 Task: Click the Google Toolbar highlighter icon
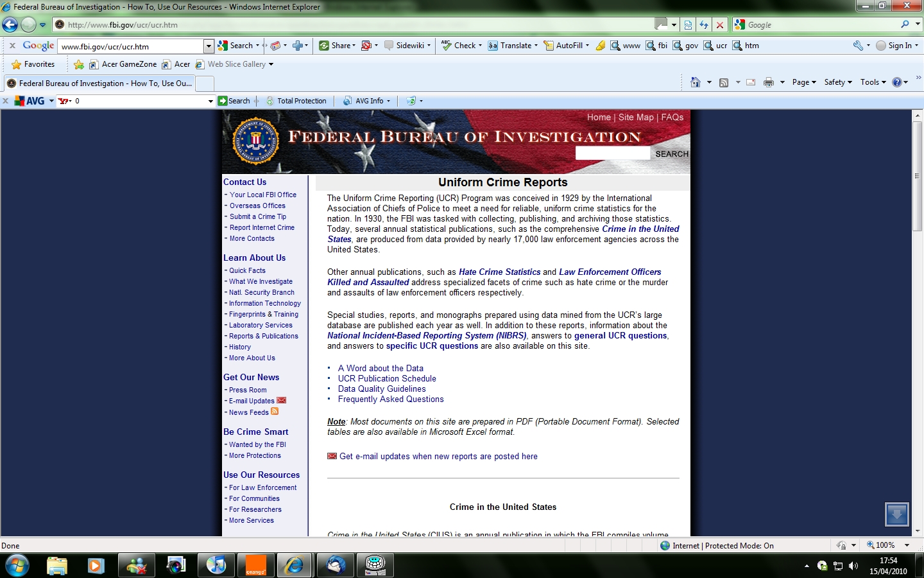600,46
